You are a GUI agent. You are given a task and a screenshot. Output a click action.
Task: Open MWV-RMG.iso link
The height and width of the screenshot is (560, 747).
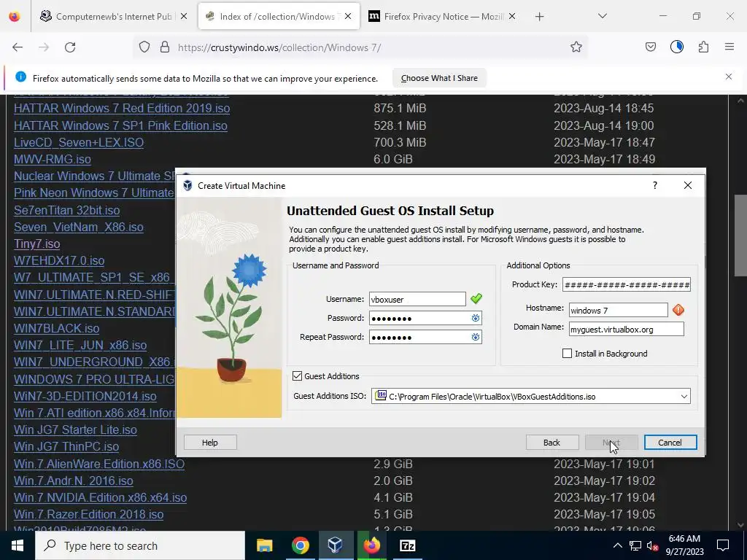(x=53, y=159)
